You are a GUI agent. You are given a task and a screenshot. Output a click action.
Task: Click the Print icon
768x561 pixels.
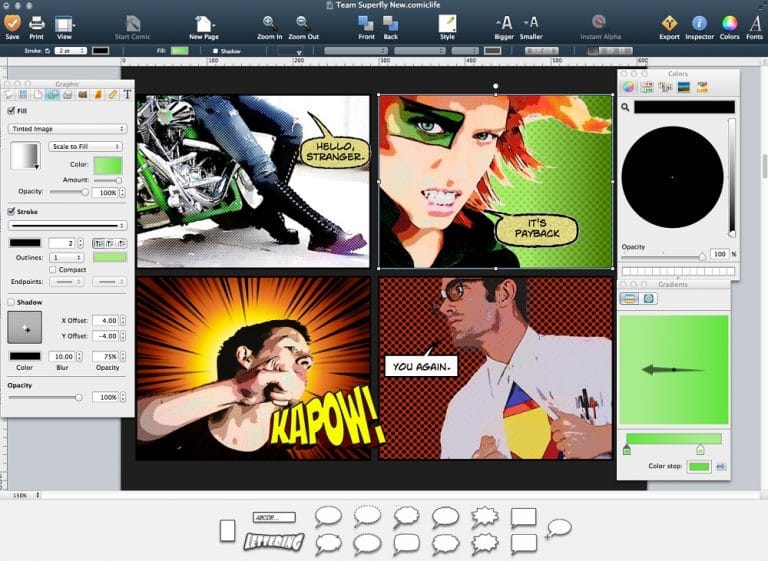point(36,24)
